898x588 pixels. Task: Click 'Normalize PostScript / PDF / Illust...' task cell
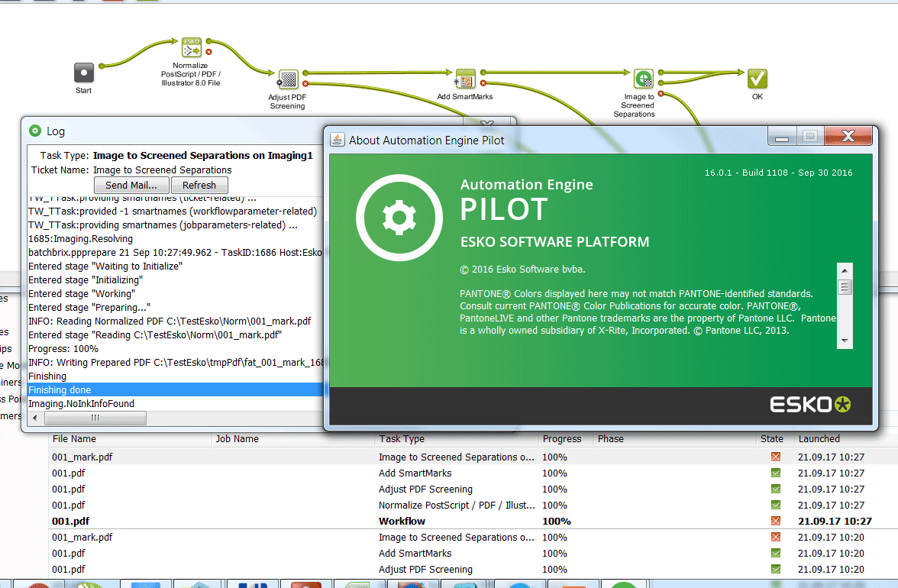click(457, 505)
